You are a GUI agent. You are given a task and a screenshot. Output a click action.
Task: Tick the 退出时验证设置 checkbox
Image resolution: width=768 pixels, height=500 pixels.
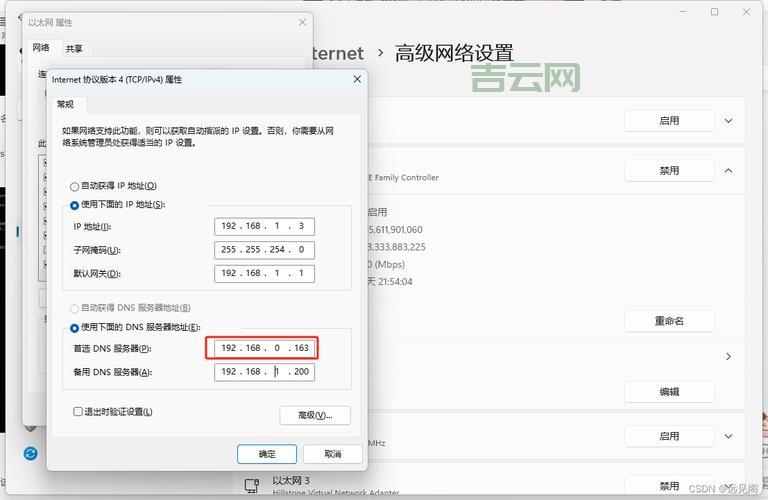click(x=78, y=411)
